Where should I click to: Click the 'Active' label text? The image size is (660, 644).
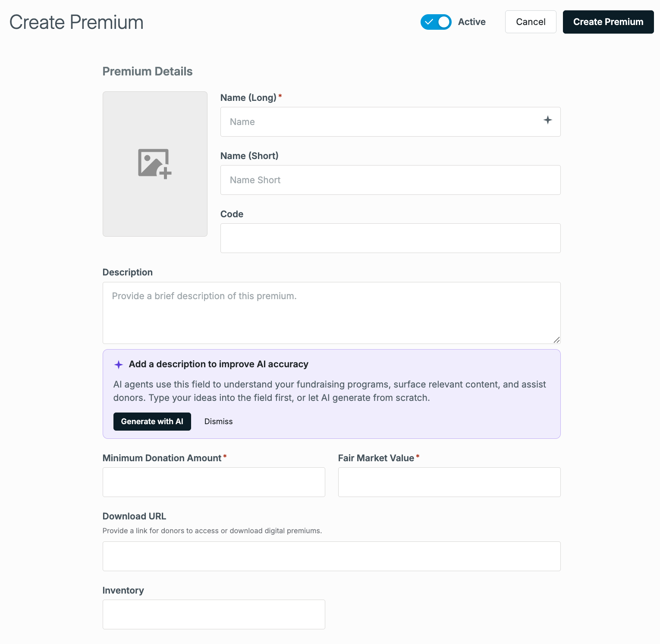(x=472, y=22)
